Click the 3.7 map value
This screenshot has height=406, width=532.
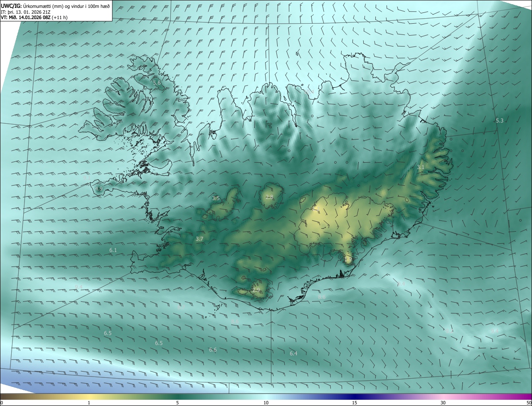point(199,239)
